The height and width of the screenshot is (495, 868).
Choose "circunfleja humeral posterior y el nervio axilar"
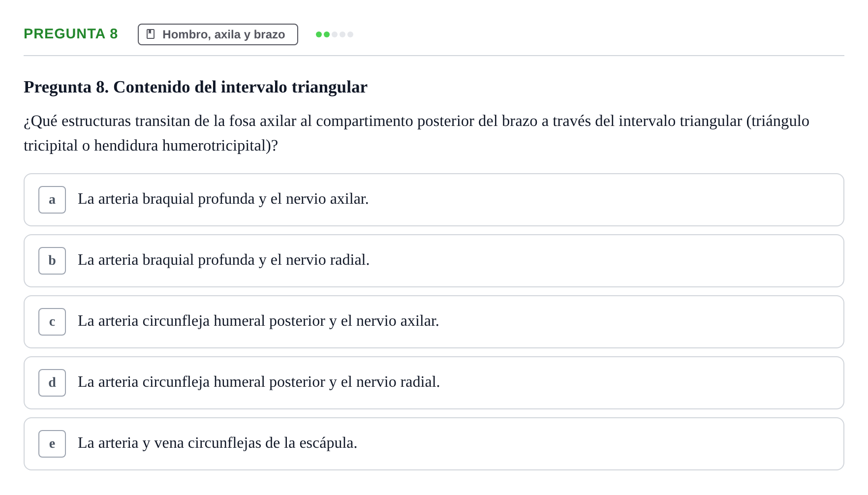click(434, 322)
